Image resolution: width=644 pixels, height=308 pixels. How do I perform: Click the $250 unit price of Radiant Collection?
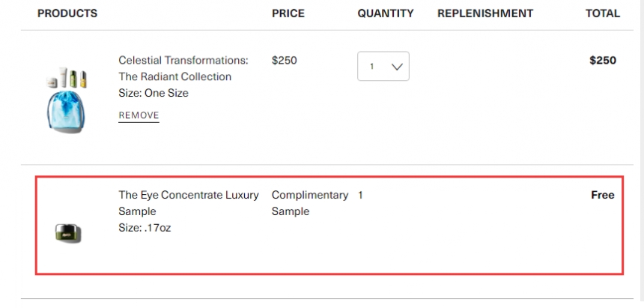(x=284, y=60)
